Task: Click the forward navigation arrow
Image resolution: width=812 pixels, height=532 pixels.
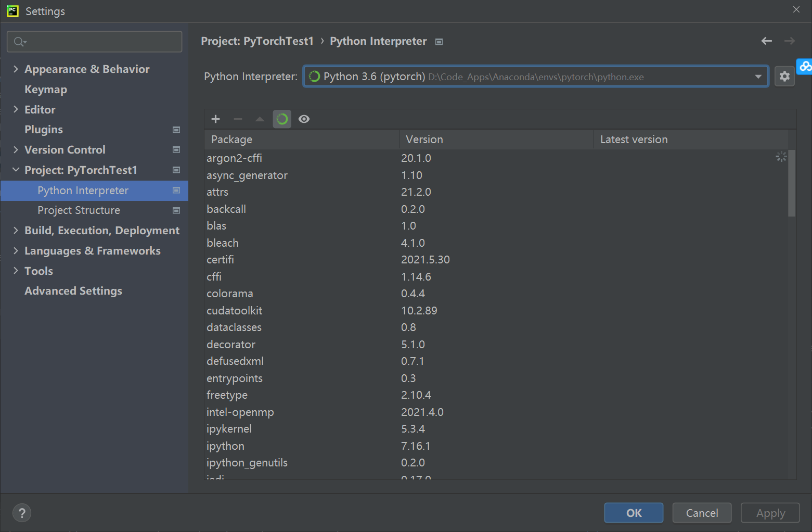Action: 790,41
